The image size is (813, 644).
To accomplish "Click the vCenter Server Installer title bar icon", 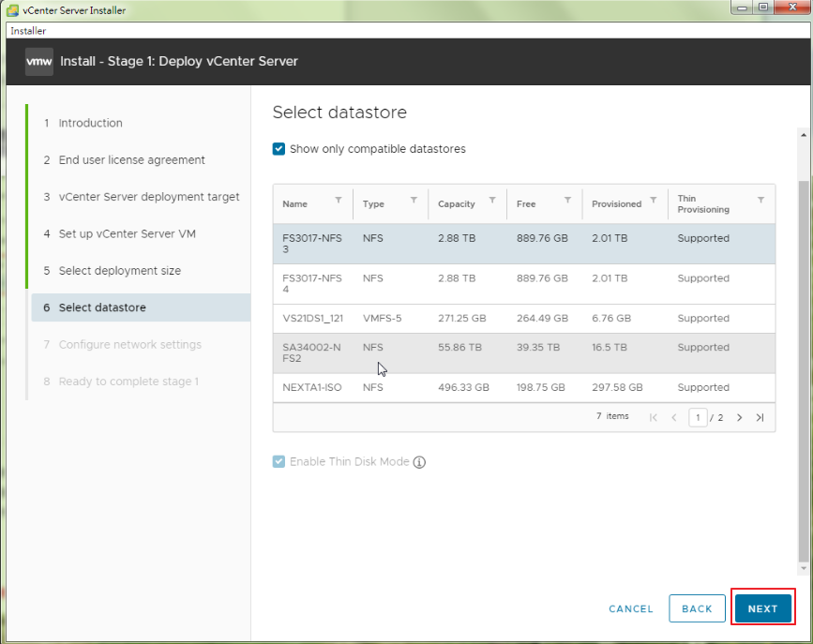I will pos(12,10).
